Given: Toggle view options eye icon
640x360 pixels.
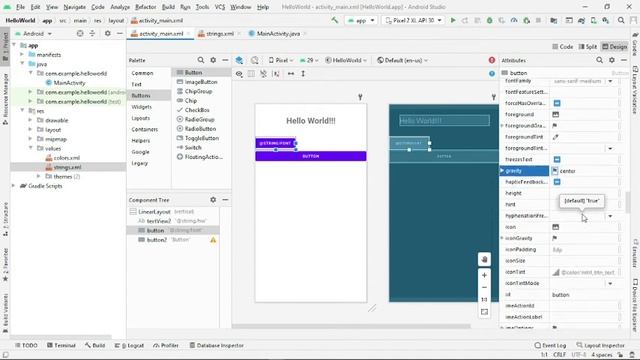Looking at the screenshot, I should (x=239, y=73).
